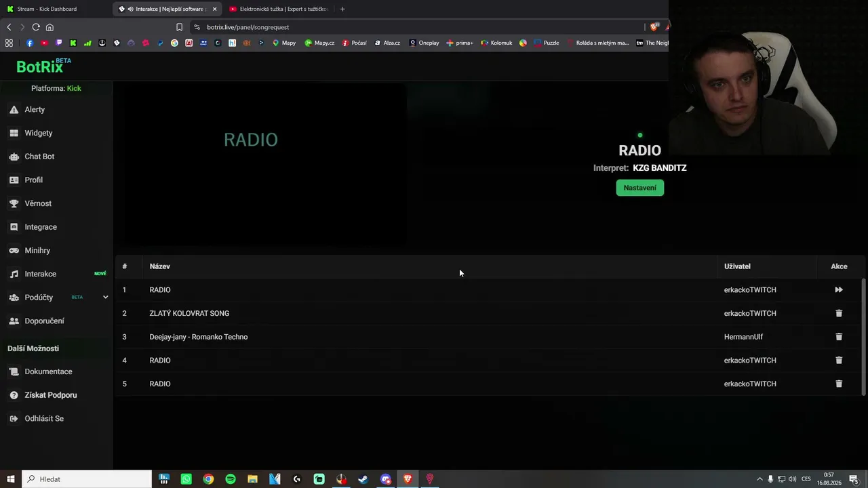Close the Interakce browser tab
The height and width of the screenshot is (488, 868).
[x=214, y=9]
